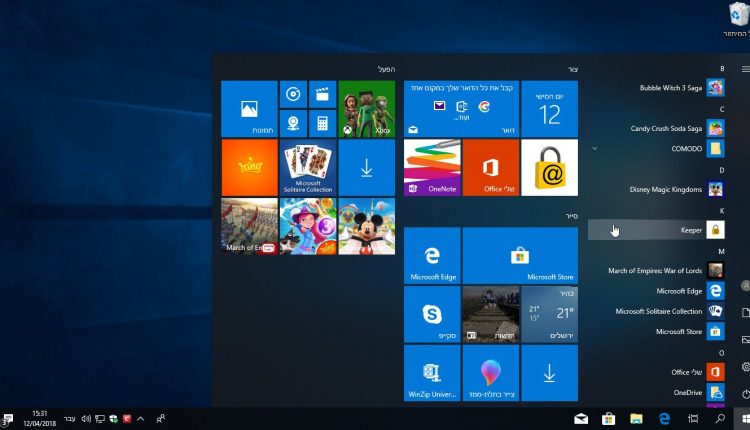The width and height of the screenshot is (750, 430).
Task: Open Keeper from the app list
Action: pos(656,230)
